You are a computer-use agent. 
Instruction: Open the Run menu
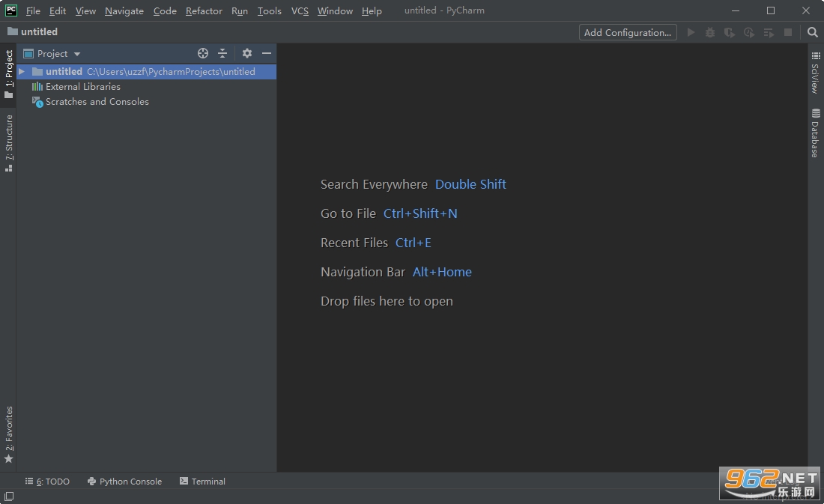point(240,11)
